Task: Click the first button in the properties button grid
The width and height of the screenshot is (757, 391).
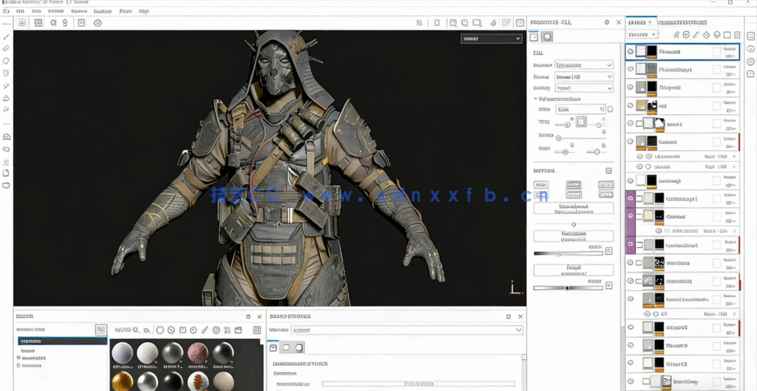Action: pos(541,185)
